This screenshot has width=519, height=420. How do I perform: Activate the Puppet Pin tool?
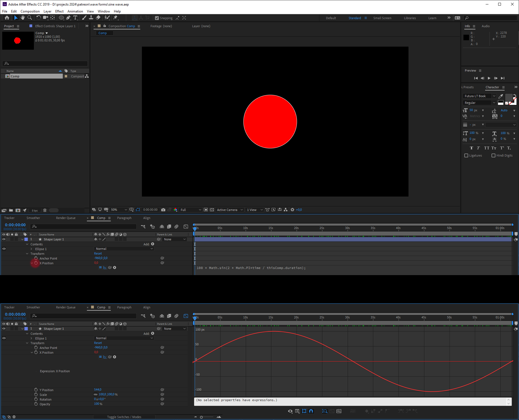(x=116, y=18)
